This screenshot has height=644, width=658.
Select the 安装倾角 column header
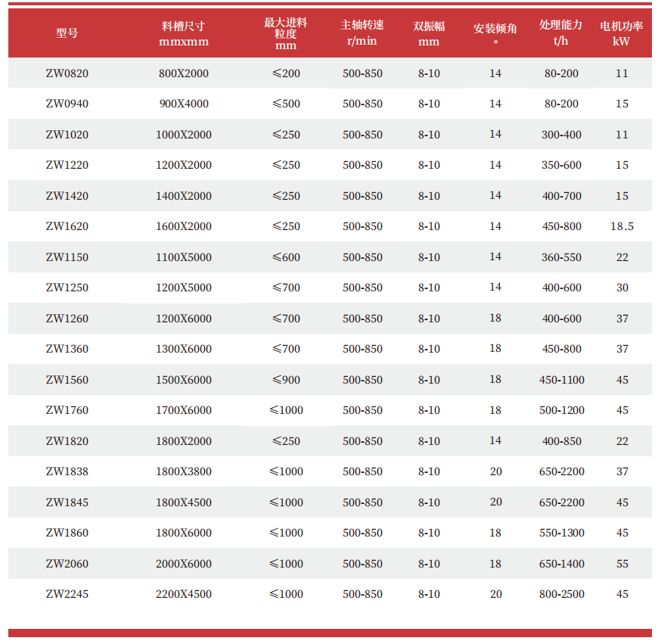tap(495, 33)
